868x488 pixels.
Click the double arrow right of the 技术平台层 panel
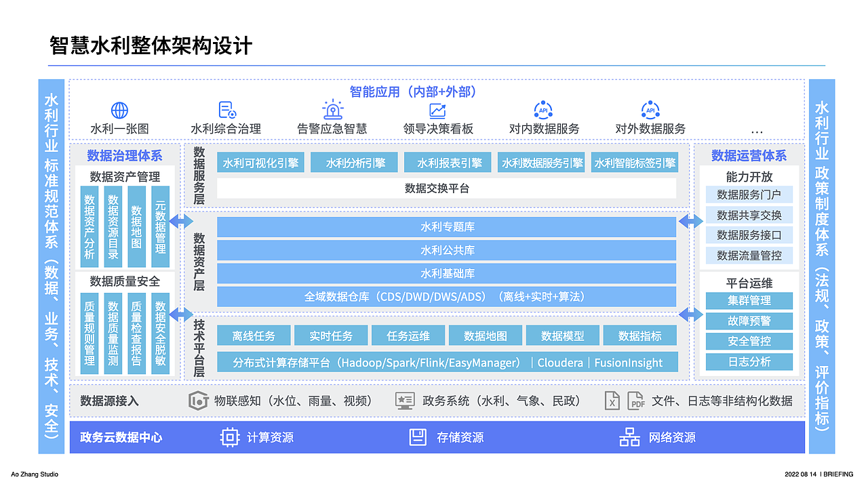point(690,314)
